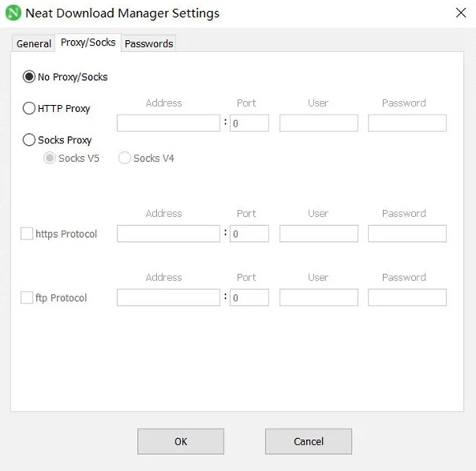Click the HTTP Proxy Password field

[x=407, y=123]
